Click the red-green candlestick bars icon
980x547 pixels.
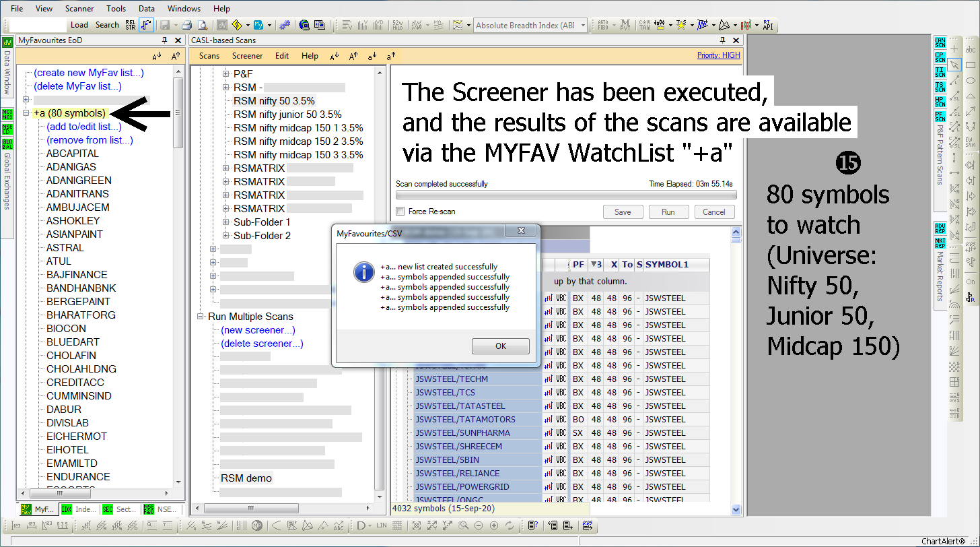746,25
